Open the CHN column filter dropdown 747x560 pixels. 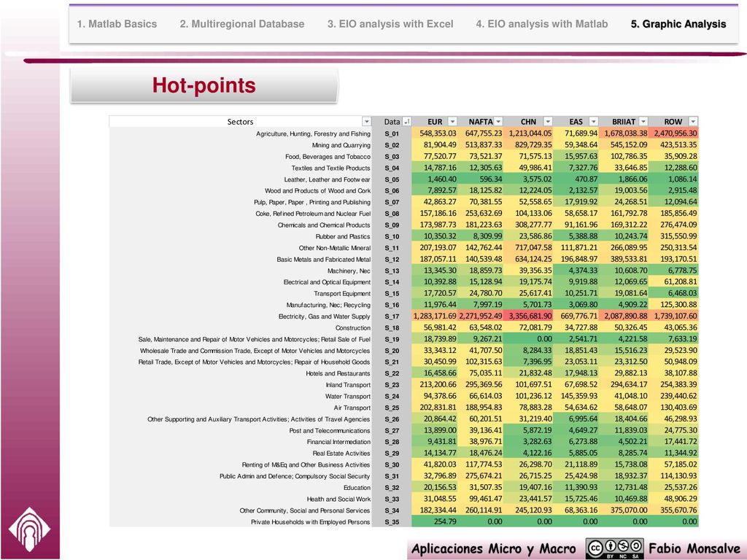point(548,122)
